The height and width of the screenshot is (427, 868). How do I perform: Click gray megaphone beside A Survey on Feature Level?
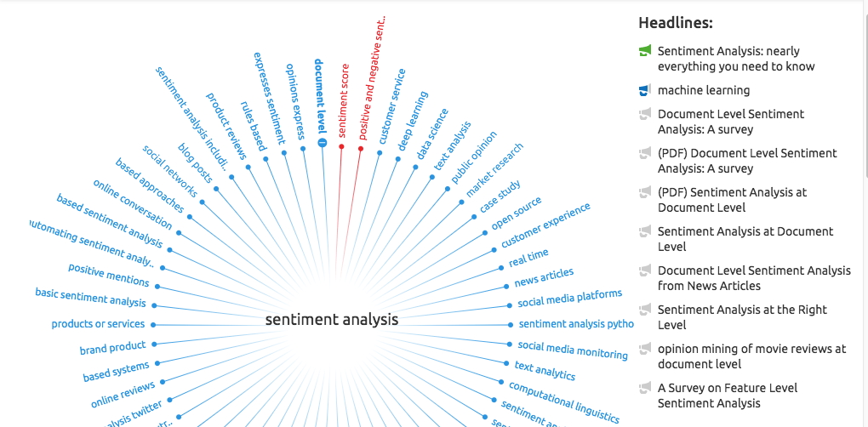[645, 389]
